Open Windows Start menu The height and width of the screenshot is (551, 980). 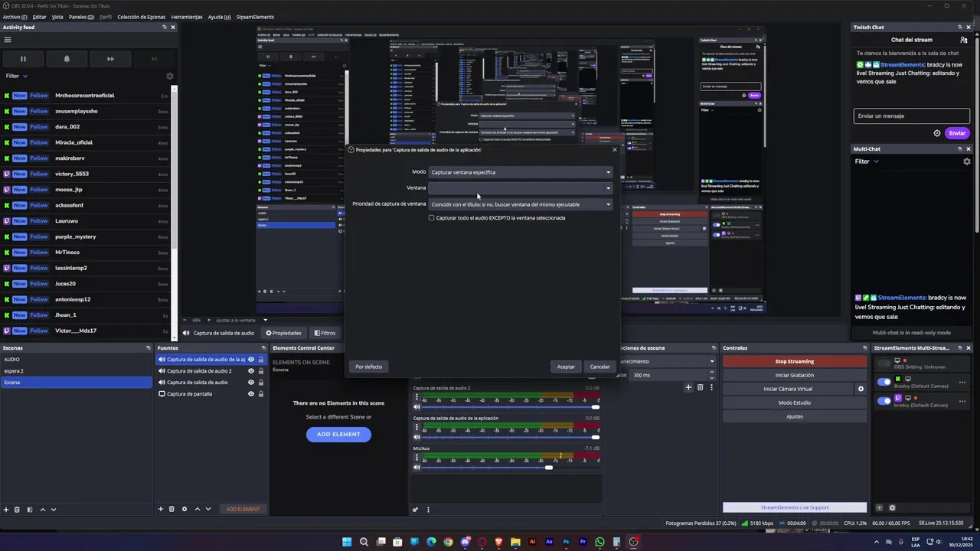pos(347,542)
